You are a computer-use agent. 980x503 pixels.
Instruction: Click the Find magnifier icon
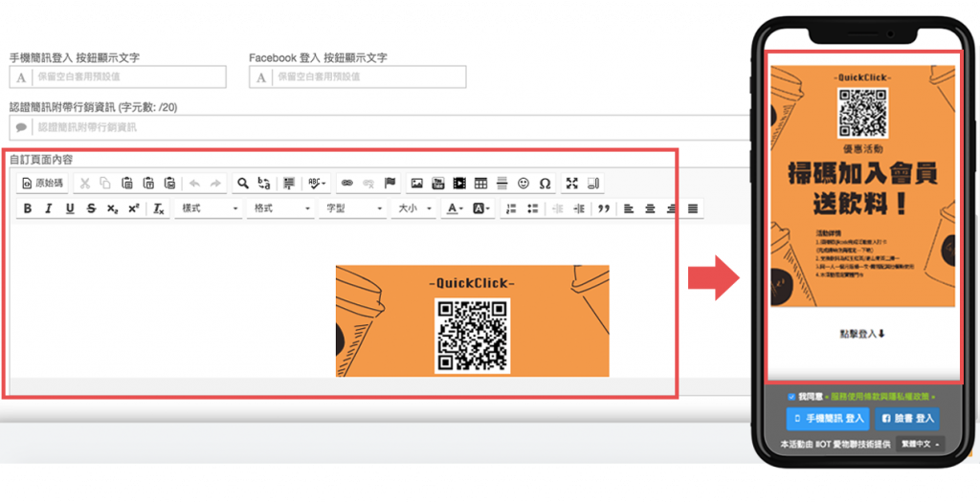click(x=243, y=183)
